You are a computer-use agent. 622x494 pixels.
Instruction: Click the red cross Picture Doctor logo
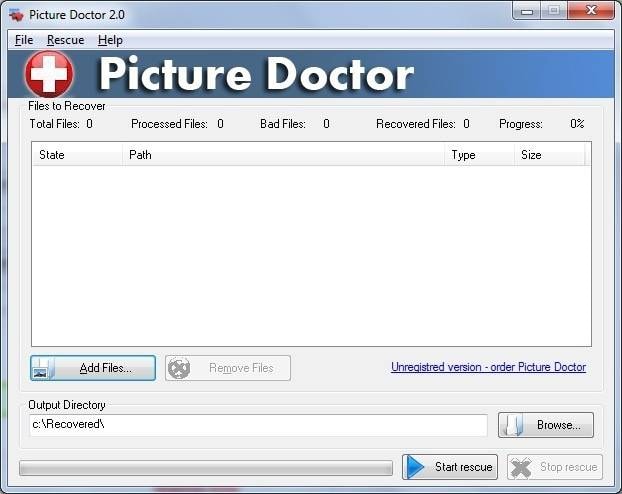49,74
